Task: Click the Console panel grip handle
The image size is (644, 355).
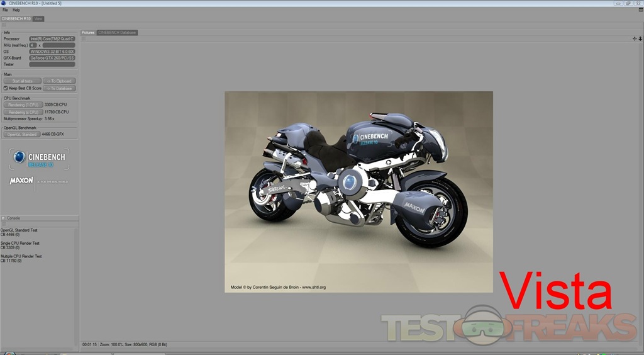Action: pos(3,218)
